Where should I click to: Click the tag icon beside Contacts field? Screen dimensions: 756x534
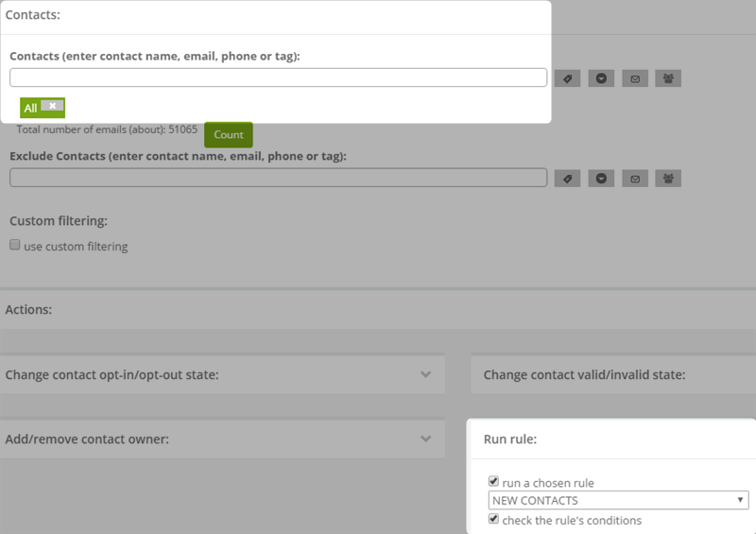(568, 78)
